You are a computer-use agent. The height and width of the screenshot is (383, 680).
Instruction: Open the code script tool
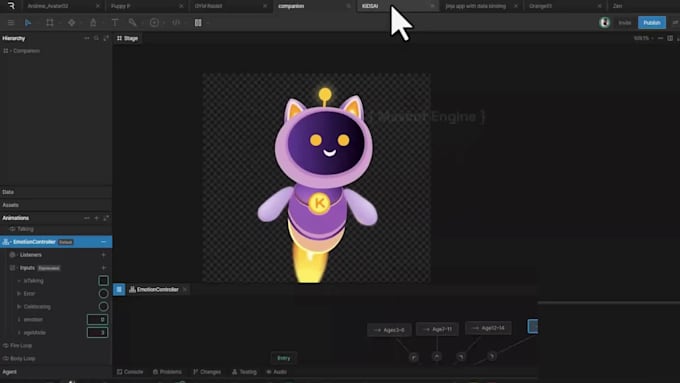point(176,23)
